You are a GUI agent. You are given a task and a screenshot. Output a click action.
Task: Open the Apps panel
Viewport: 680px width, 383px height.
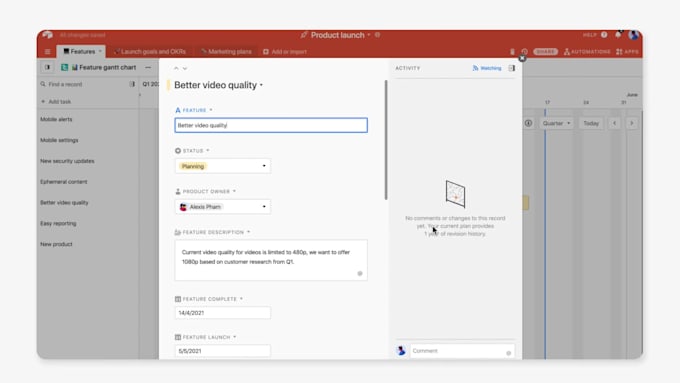(x=628, y=52)
